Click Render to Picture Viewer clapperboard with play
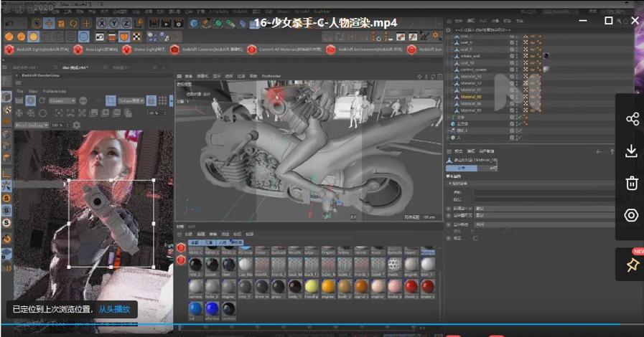This screenshot has height=337, width=644. (166, 24)
